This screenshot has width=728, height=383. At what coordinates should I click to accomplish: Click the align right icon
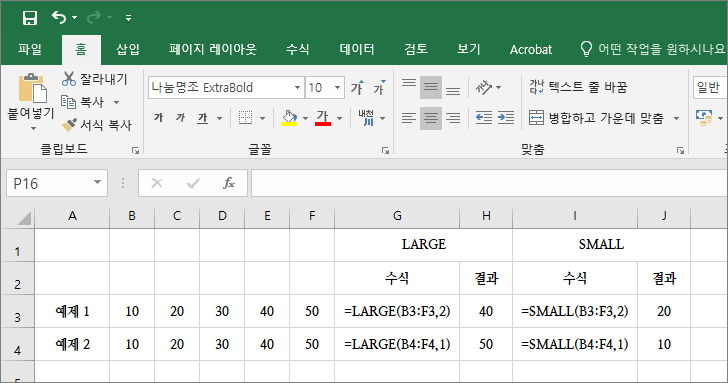tap(453, 118)
